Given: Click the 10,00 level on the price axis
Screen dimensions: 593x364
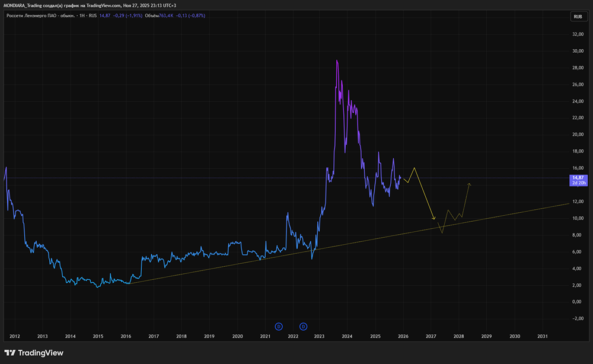Looking at the screenshot, I should pyautogui.click(x=578, y=219).
